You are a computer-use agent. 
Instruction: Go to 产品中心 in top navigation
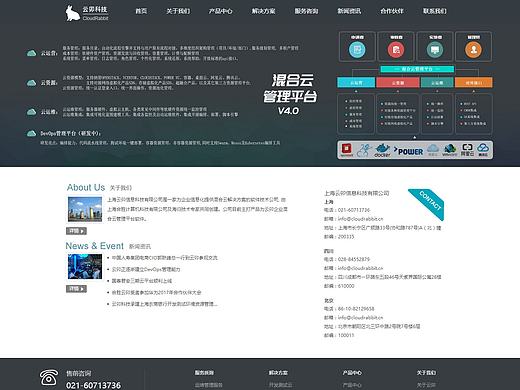point(220,11)
